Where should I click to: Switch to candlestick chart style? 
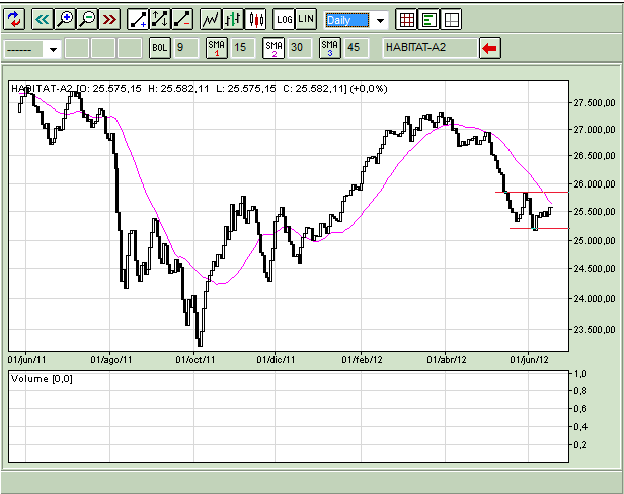(x=255, y=19)
